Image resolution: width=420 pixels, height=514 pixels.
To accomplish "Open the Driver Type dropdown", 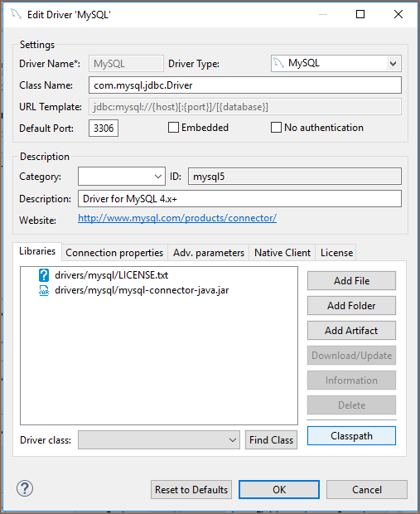I will [x=393, y=64].
